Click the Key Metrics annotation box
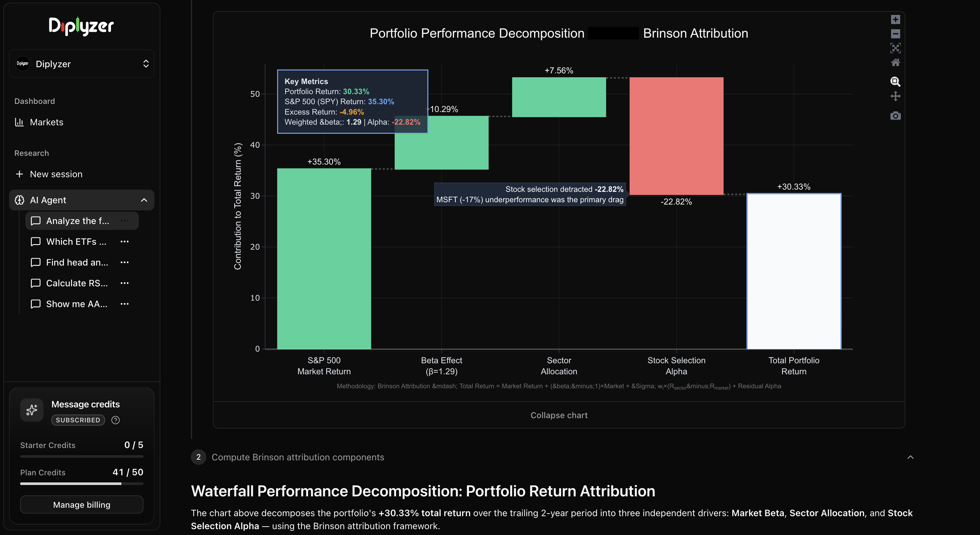Viewport: 980px width, 535px height. click(353, 102)
